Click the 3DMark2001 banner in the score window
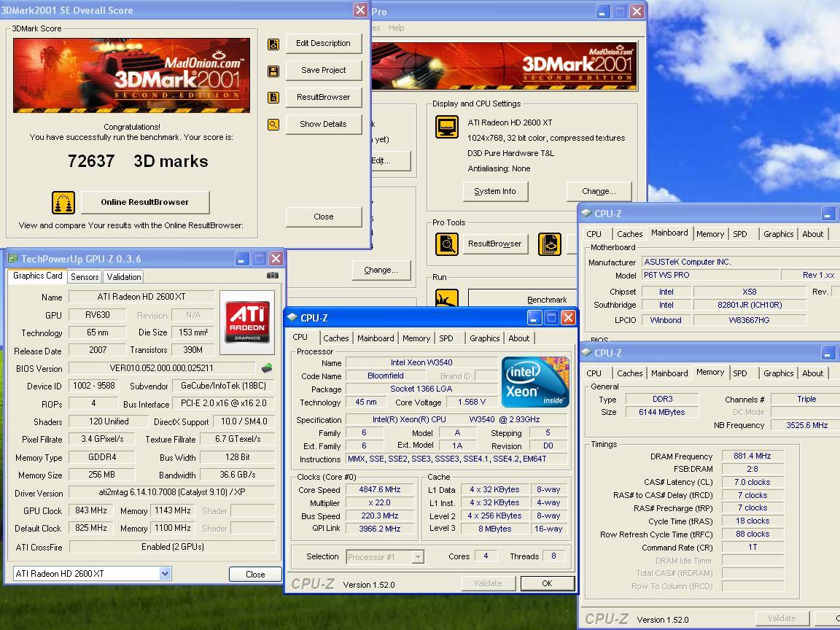The height and width of the screenshot is (630, 840). click(131, 76)
